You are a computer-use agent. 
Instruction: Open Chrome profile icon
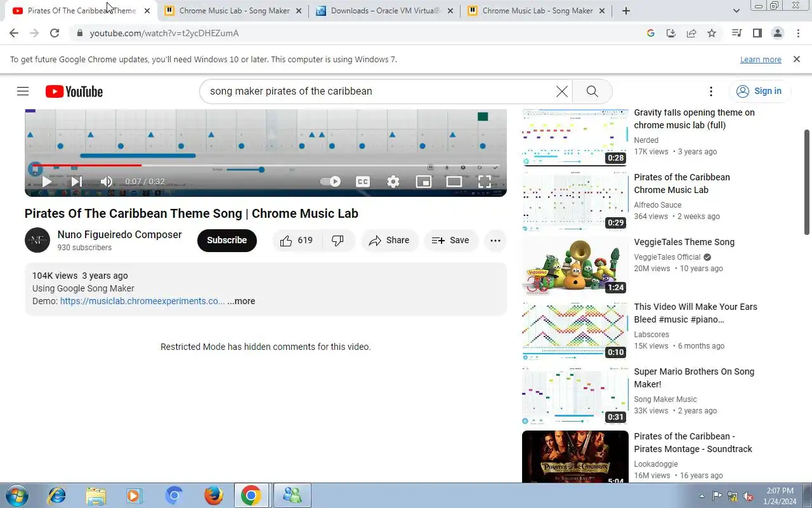(777, 33)
